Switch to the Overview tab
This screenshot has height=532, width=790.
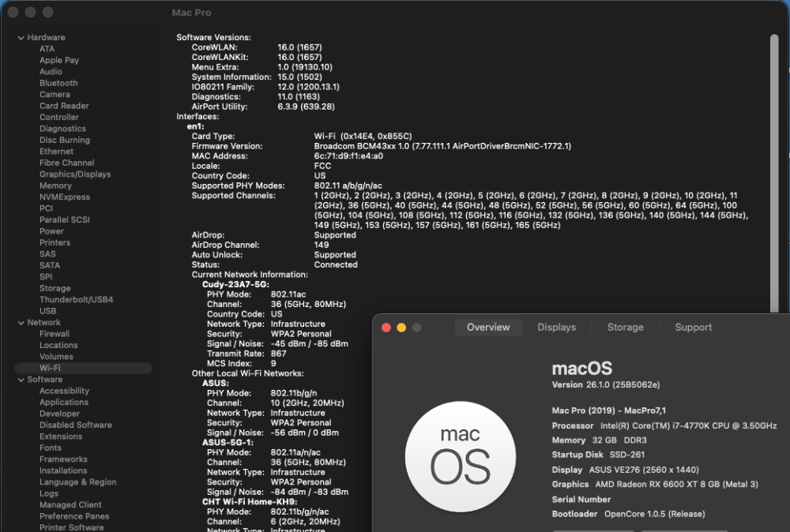coord(487,327)
